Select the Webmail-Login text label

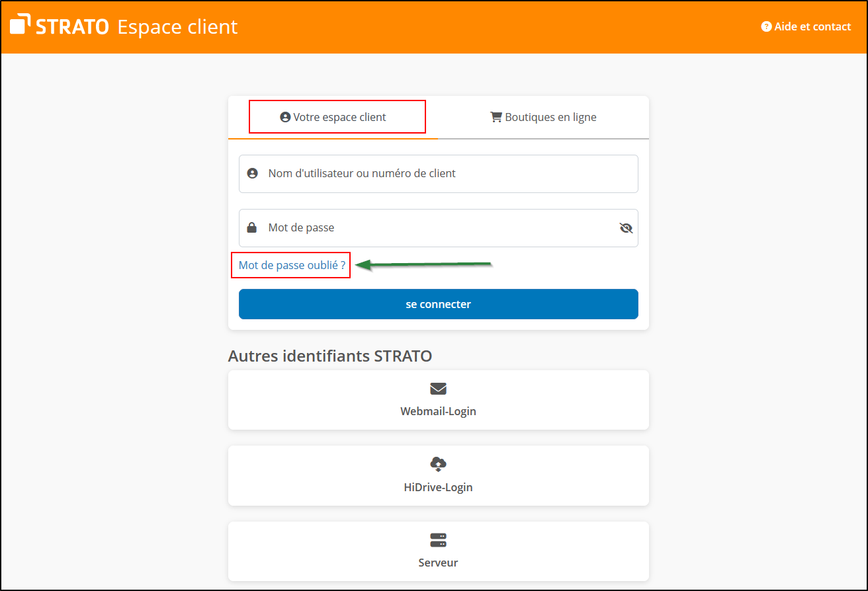coord(438,411)
